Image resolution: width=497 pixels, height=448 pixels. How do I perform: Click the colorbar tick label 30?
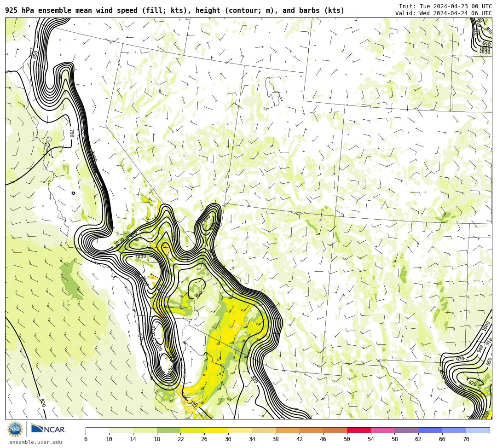coord(228,439)
